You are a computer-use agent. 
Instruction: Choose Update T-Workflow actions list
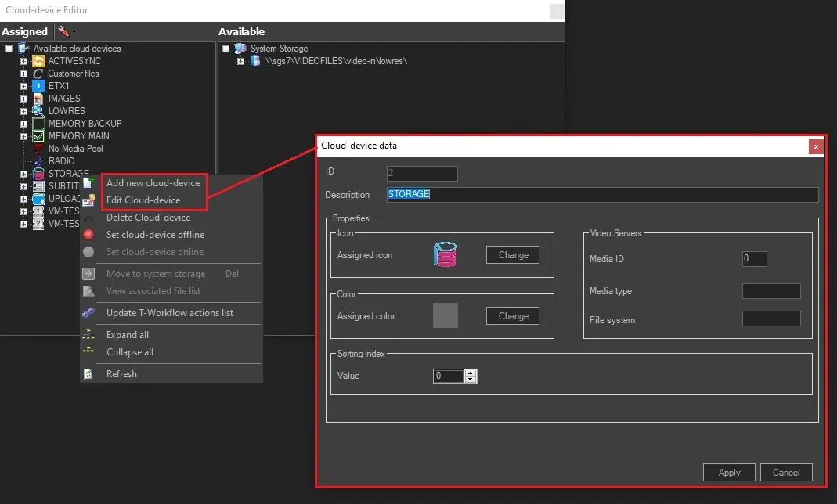pyautogui.click(x=170, y=313)
